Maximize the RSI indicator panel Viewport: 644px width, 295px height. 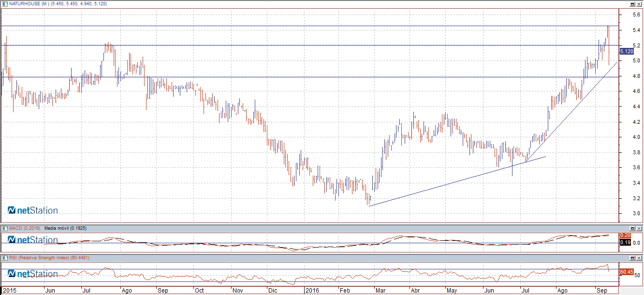coord(632,258)
